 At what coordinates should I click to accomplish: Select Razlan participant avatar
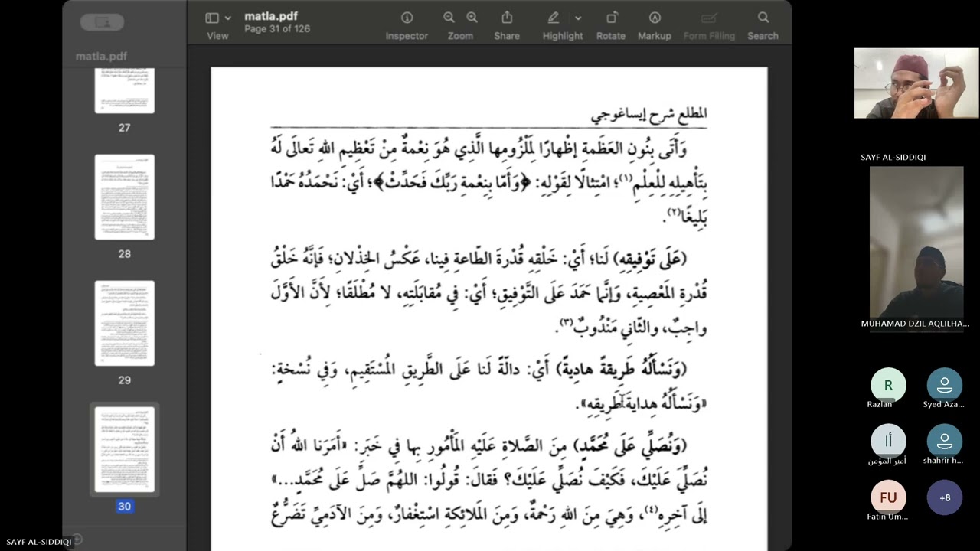click(x=888, y=385)
